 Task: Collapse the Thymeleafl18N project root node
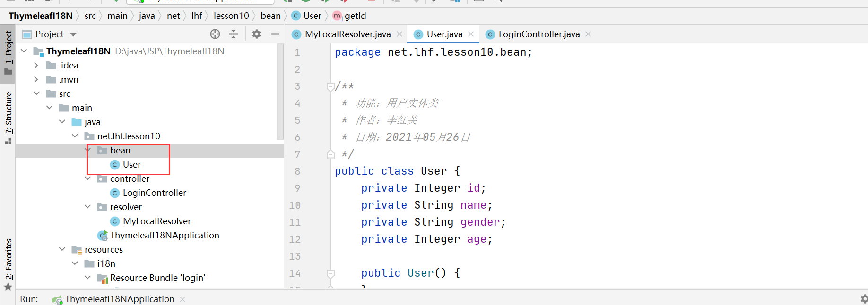pos(24,51)
